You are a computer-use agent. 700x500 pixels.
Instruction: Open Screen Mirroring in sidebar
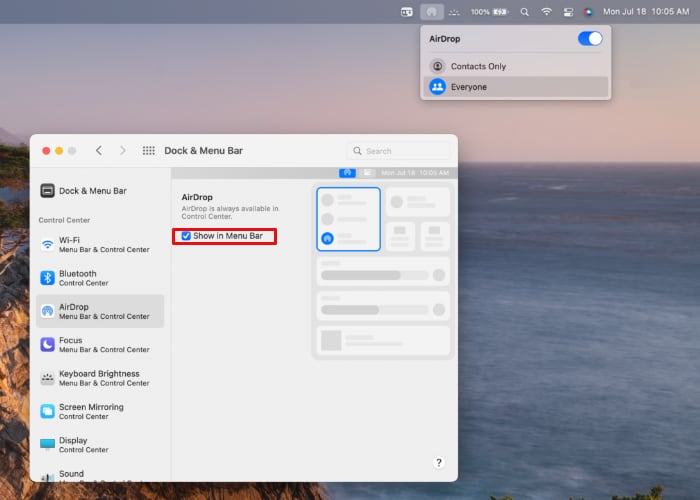pos(100,411)
